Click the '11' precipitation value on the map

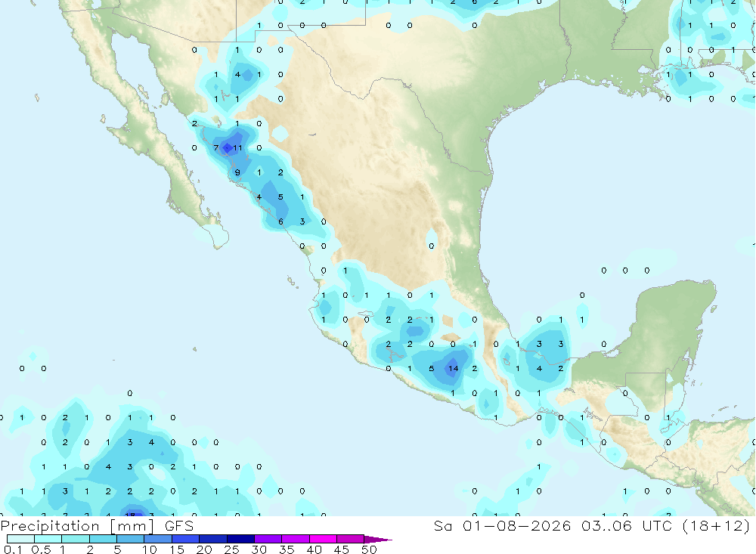pyautogui.click(x=237, y=148)
